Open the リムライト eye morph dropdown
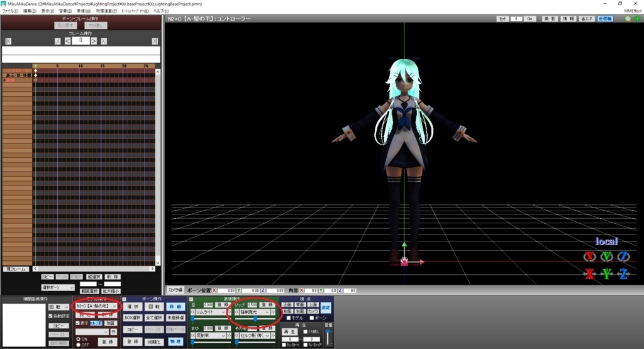Image resolution: width=644 pixels, height=349 pixels. (211, 313)
